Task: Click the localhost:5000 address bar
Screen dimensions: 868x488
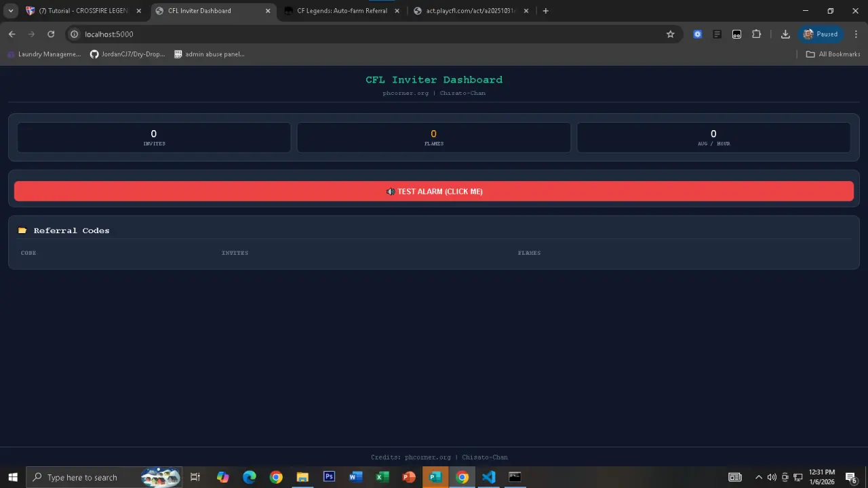Action: click(373, 34)
